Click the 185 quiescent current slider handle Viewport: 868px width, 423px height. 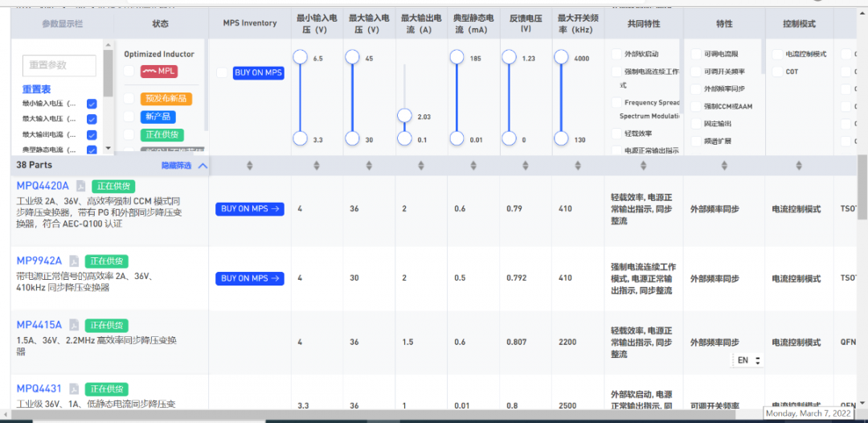(457, 57)
